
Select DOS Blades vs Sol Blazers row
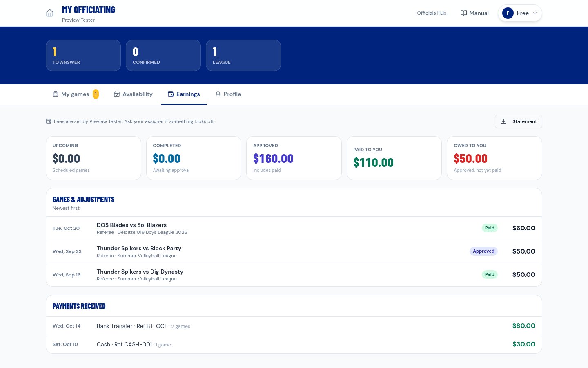coord(294,228)
